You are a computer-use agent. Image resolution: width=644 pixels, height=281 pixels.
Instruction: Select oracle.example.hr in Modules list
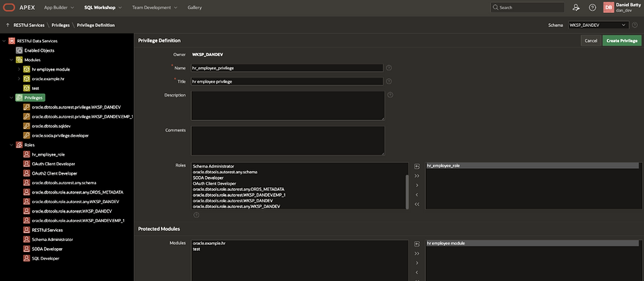210,244
